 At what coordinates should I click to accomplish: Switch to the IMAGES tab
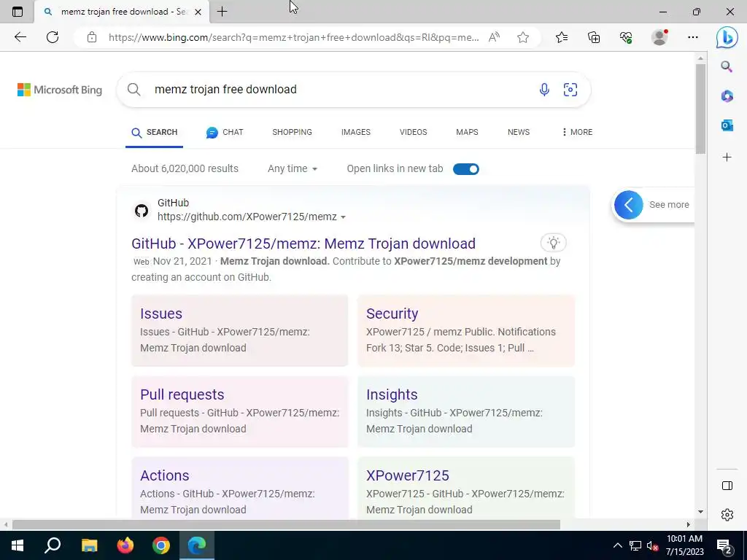pyautogui.click(x=356, y=132)
